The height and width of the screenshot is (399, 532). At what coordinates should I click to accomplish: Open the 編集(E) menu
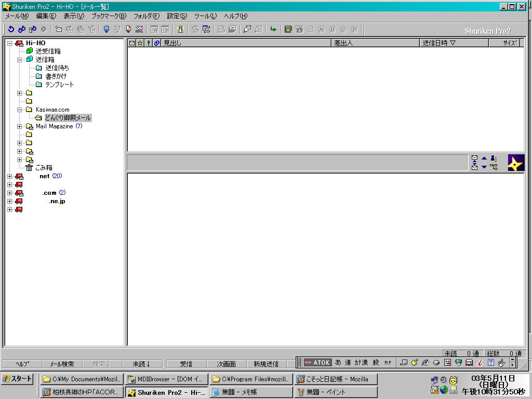coord(46,16)
